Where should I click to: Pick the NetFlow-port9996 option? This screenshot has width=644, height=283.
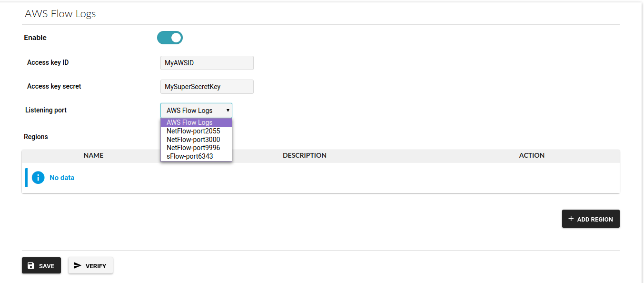(x=194, y=148)
